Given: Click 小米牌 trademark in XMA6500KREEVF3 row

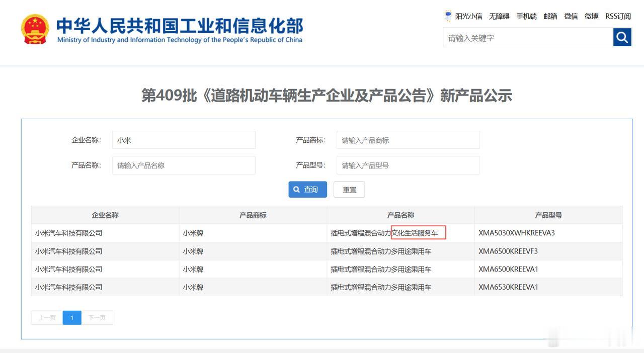Looking at the screenshot, I should click(193, 251).
